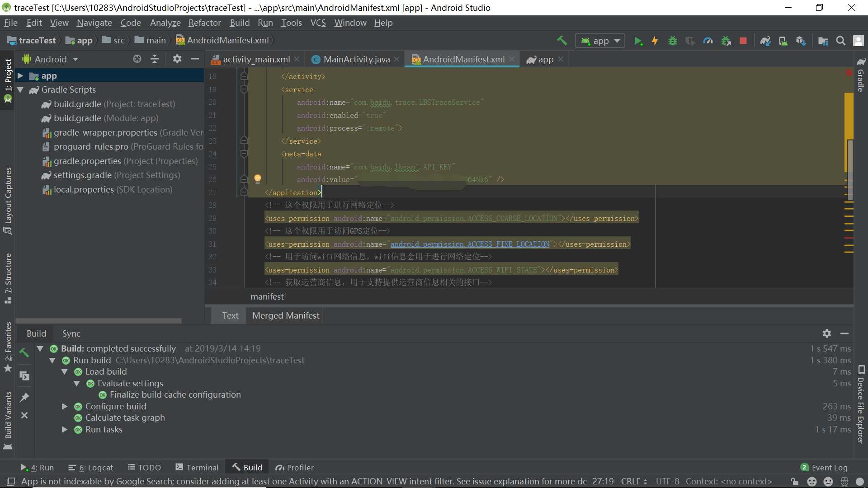This screenshot has height=488, width=868.
Task: Click the Make Project hammer icon
Action: pos(562,41)
